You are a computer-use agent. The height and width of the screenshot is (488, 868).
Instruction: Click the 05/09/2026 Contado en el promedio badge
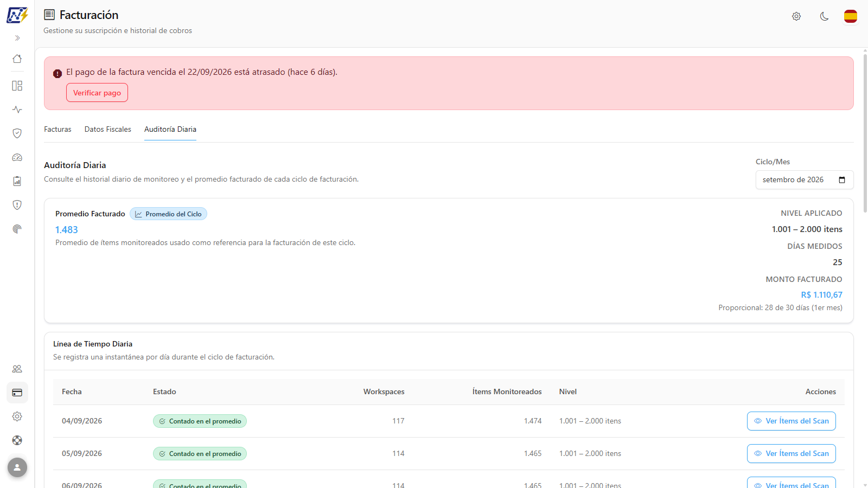coord(200,454)
